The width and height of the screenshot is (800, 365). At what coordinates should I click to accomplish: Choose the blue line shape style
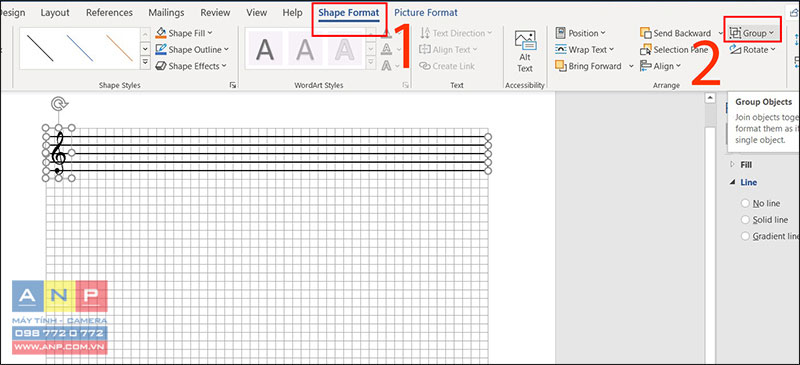tap(80, 48)
